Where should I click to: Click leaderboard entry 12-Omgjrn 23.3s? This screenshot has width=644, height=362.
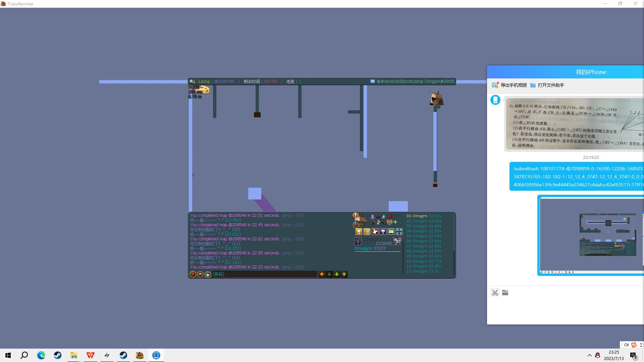[x=423, y=271]
